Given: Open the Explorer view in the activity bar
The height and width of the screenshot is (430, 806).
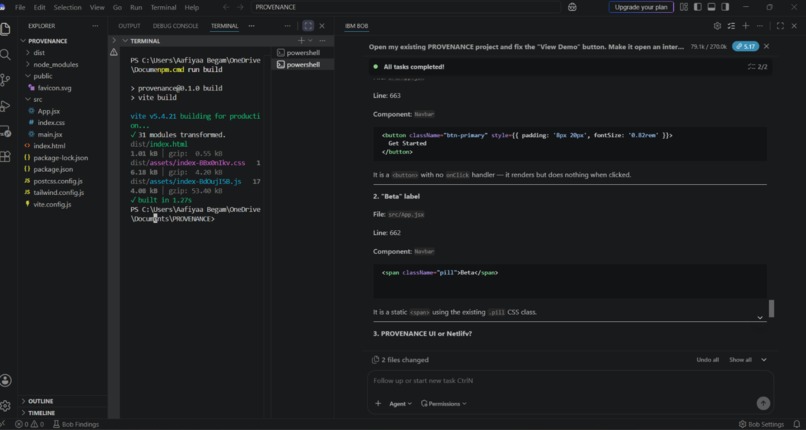Looking at the screenshot, I should click(5, 29).
